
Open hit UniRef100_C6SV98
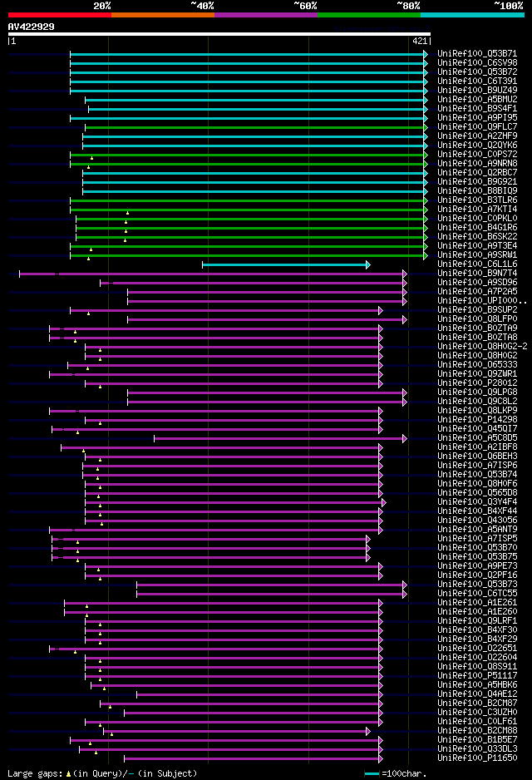click(x=477, y=62)
